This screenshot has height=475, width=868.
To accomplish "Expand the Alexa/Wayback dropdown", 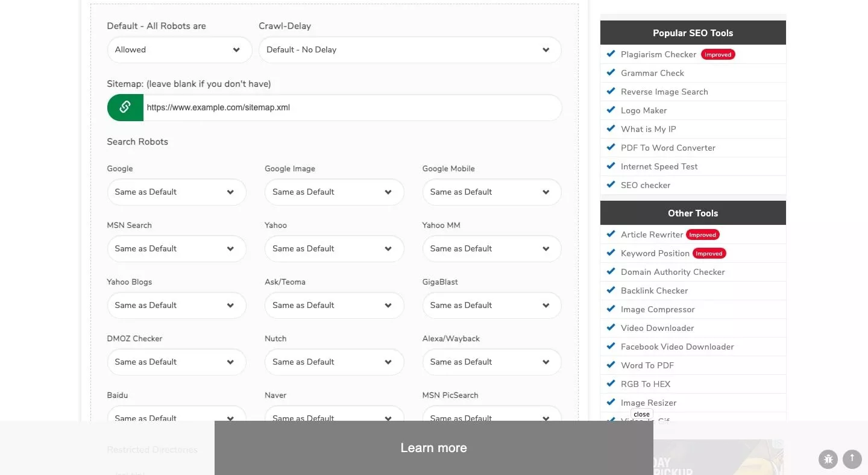I will [491, 362].
